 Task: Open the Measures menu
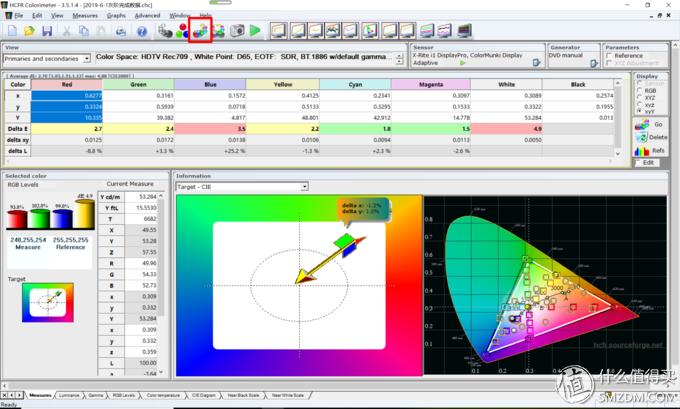85,16
